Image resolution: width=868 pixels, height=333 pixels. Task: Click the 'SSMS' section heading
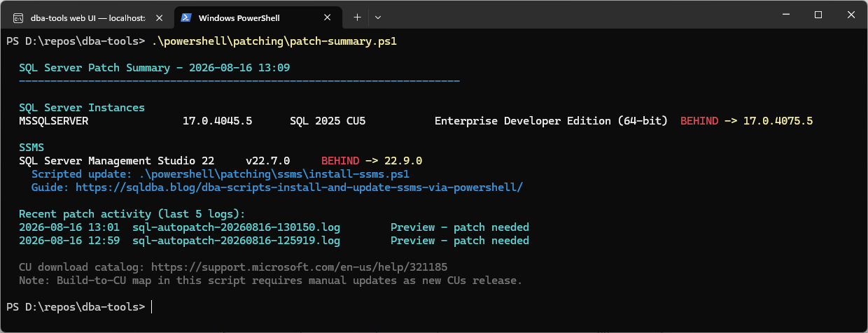tap(31, 148)
